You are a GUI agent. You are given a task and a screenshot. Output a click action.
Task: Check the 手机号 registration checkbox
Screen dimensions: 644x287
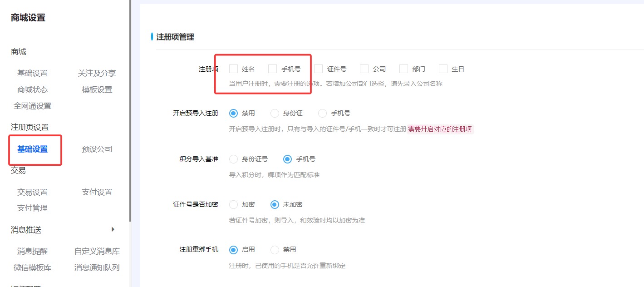[x=272, y=69]
